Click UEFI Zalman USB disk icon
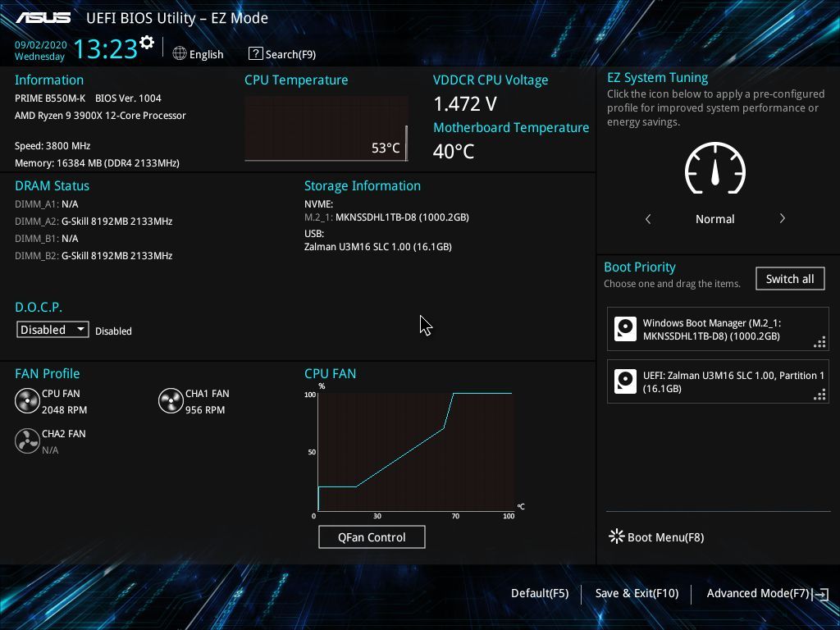 pyautogui.click(x=625, y=381)
